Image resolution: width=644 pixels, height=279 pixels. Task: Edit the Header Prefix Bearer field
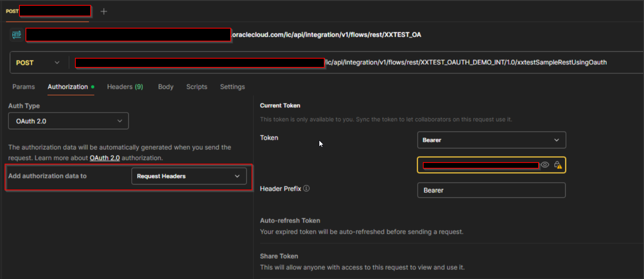coord(491,190)
